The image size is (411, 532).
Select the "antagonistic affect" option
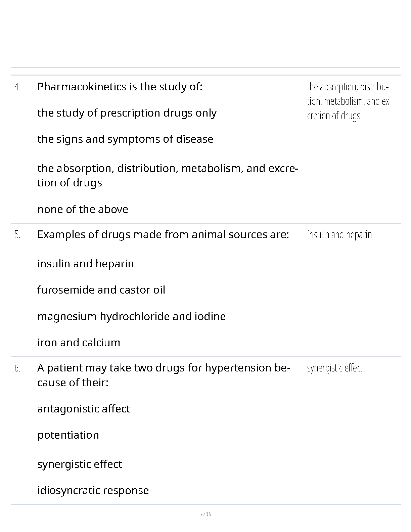coord(84,409)
